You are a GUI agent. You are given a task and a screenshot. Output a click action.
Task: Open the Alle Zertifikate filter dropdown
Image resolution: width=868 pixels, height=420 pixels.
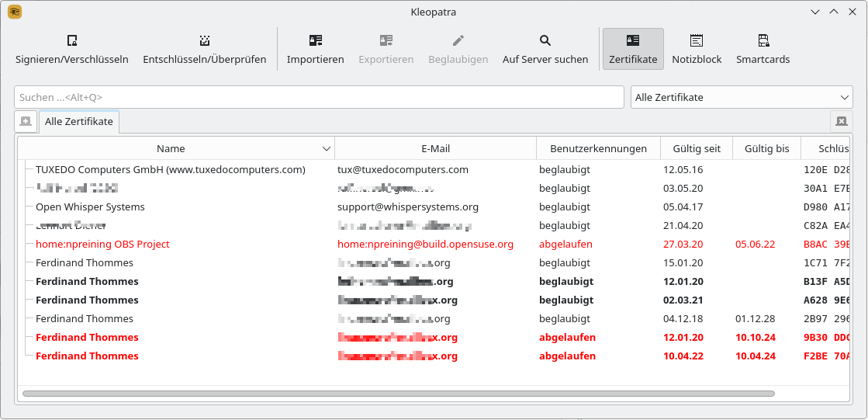point(742,97)
